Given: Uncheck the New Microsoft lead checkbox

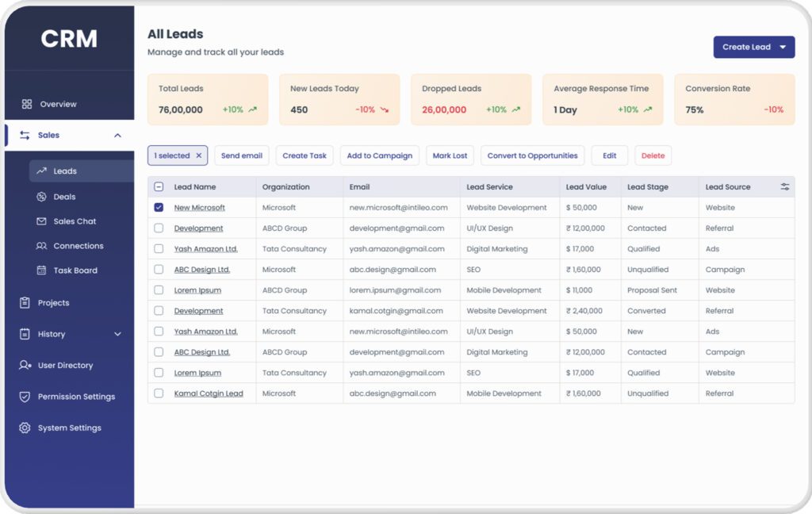Looking at the screenshot, I should (159, 208).
